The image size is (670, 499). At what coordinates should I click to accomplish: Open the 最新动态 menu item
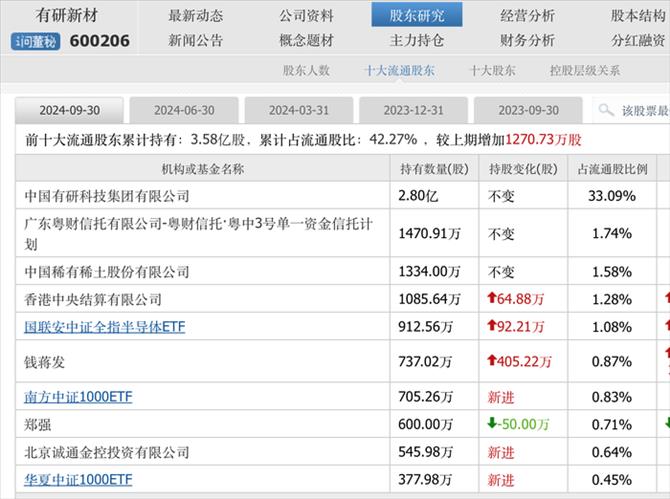196,16
